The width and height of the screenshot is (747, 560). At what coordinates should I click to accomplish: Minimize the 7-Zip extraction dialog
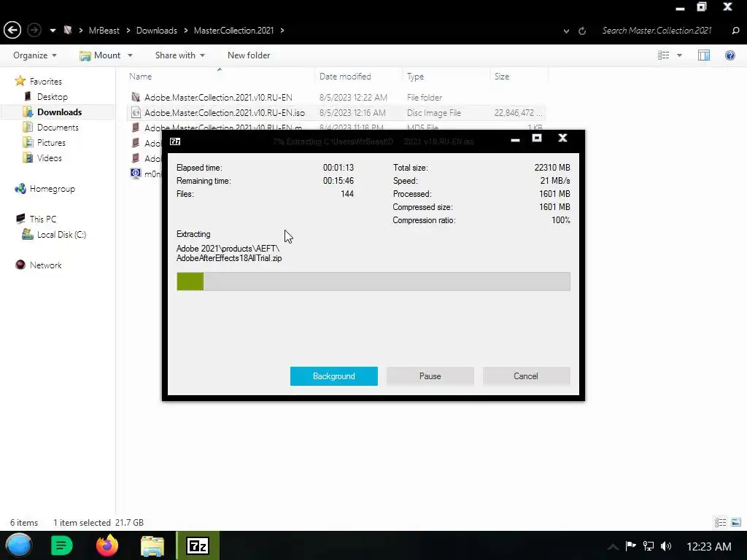click(x=515, y=139)
